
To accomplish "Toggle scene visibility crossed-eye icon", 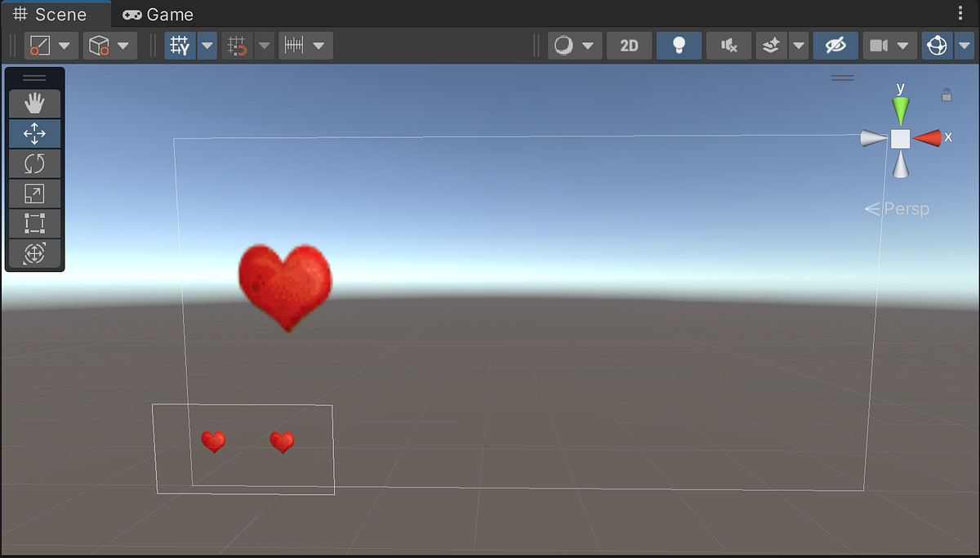I will click(835, 46).
